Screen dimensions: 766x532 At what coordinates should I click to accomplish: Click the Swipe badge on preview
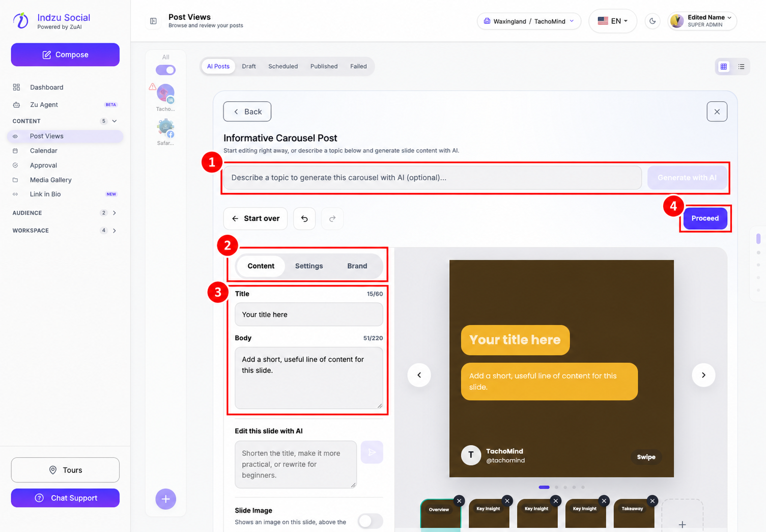pos(646,457)
